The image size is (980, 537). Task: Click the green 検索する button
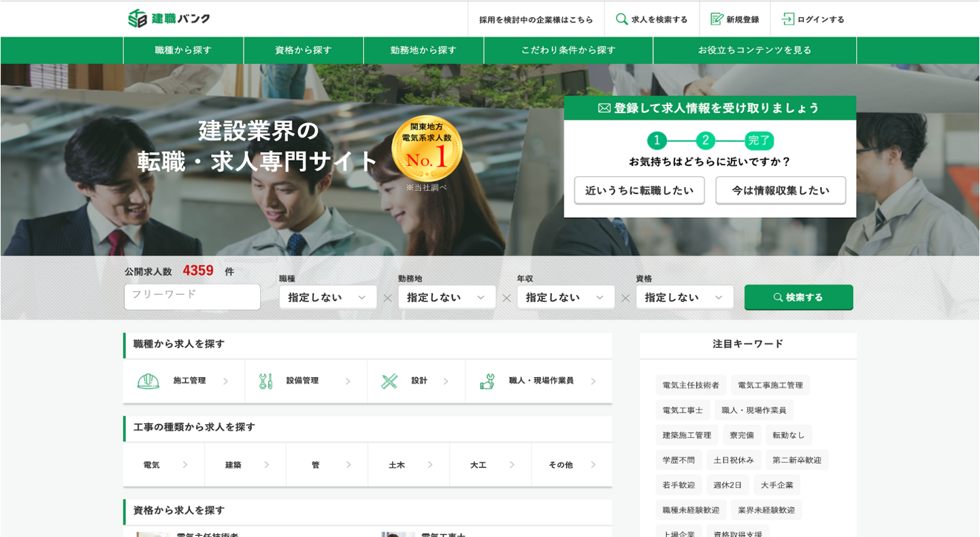[798, 297]
